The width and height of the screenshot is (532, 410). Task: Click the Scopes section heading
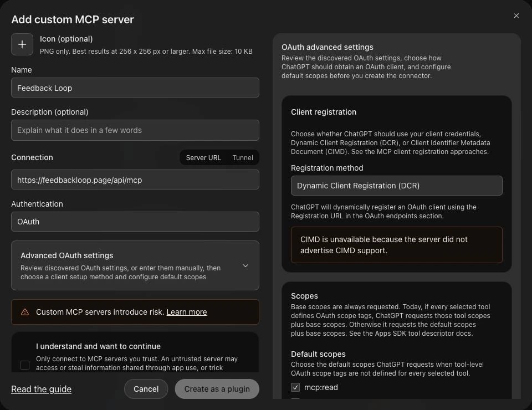[x=304, y=296]
